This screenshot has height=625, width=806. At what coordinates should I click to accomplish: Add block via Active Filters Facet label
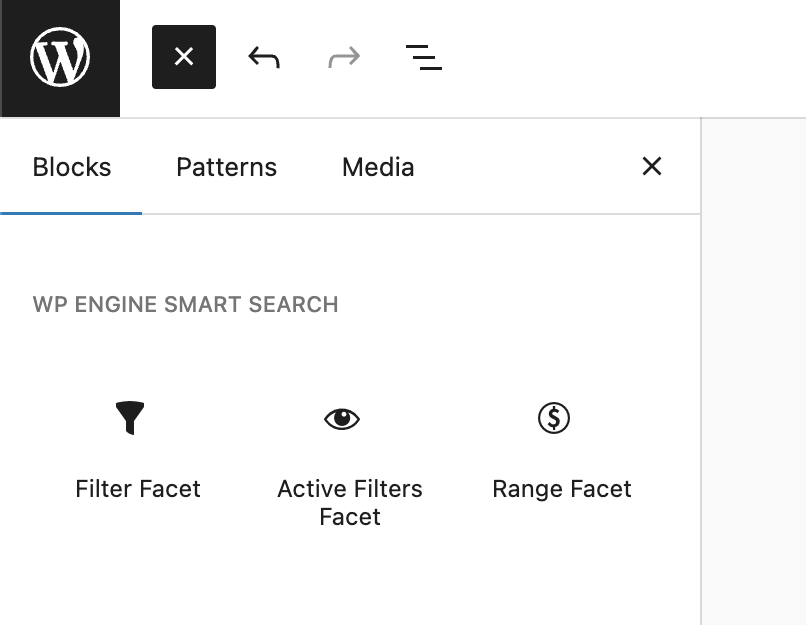[350, 502]
